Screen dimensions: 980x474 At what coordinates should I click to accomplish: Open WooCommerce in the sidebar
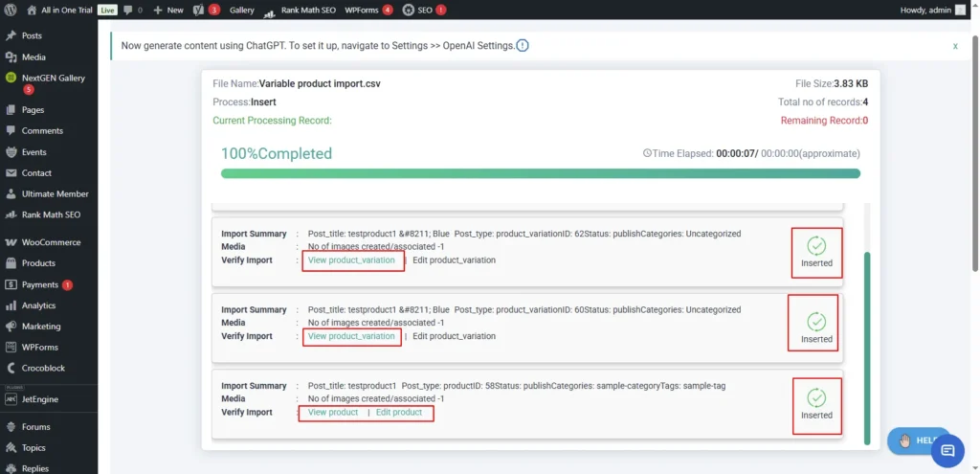(x=51, y=242)
